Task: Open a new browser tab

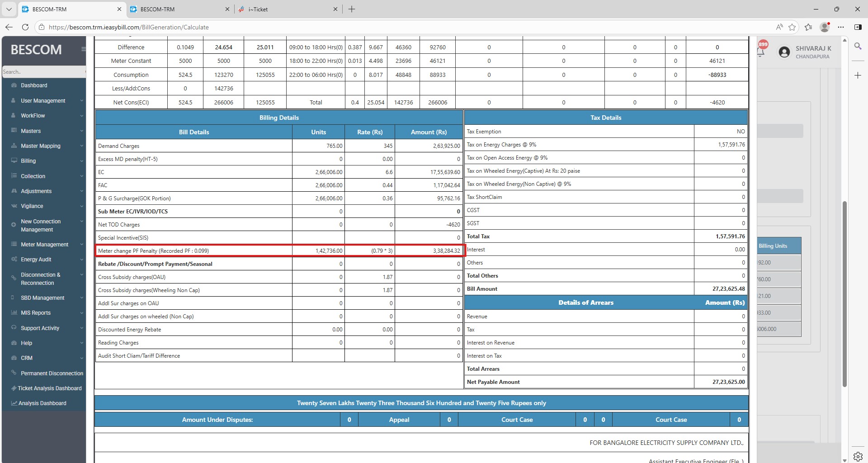Action: point(352,9)
